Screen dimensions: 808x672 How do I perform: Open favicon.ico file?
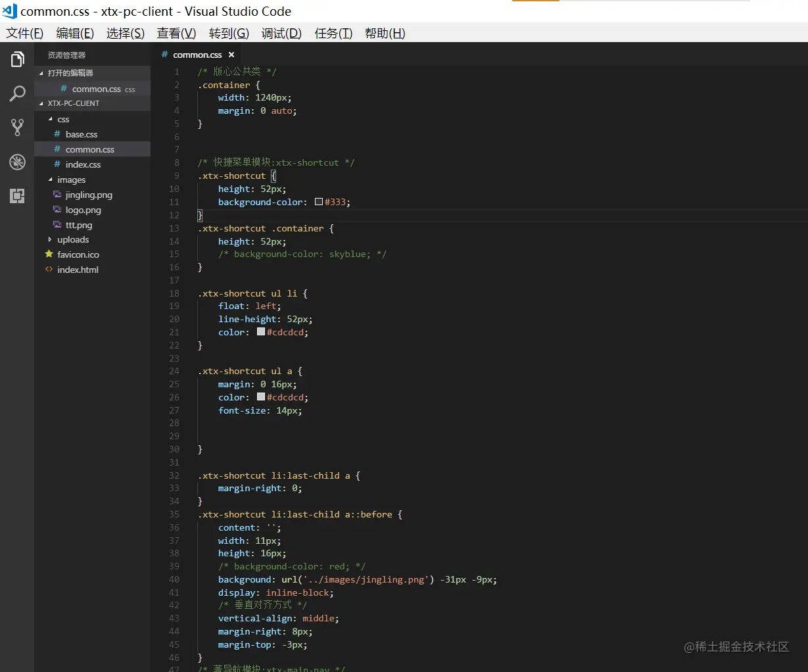(93, 254)
